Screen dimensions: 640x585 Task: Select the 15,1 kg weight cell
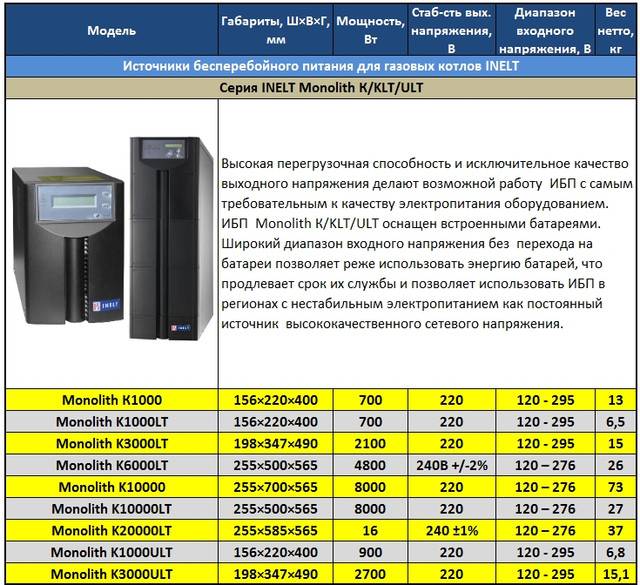(x=617, y=574)
